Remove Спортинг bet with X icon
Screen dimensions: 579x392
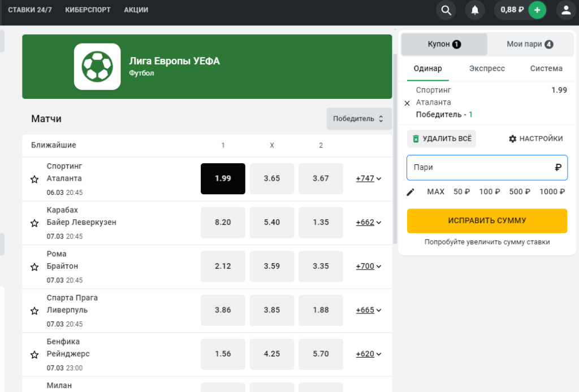point(407,103)
